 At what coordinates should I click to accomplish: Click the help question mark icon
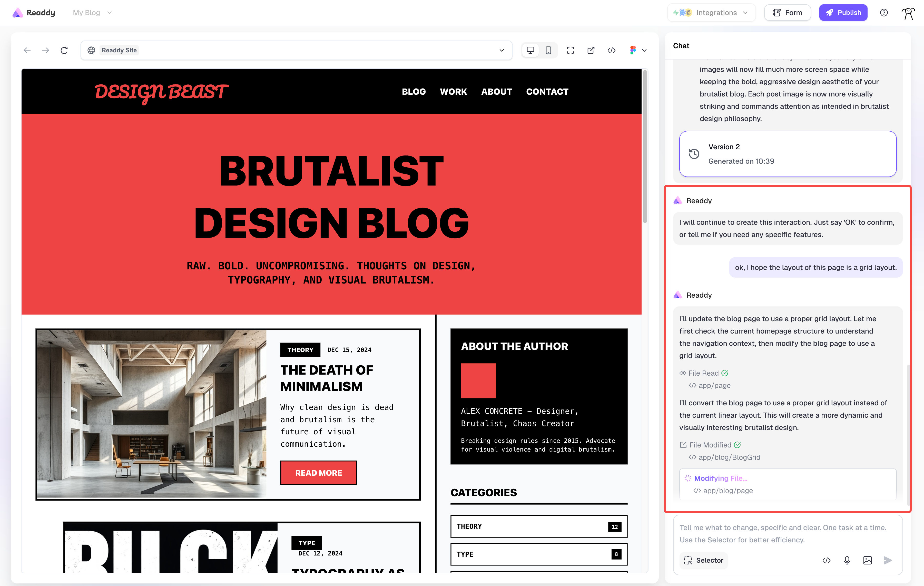coord(884,13)
